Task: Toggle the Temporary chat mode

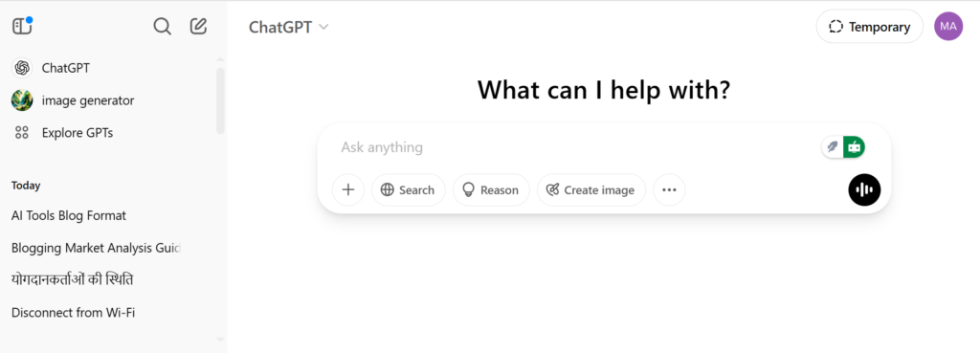Action: [x=869, y=26]
